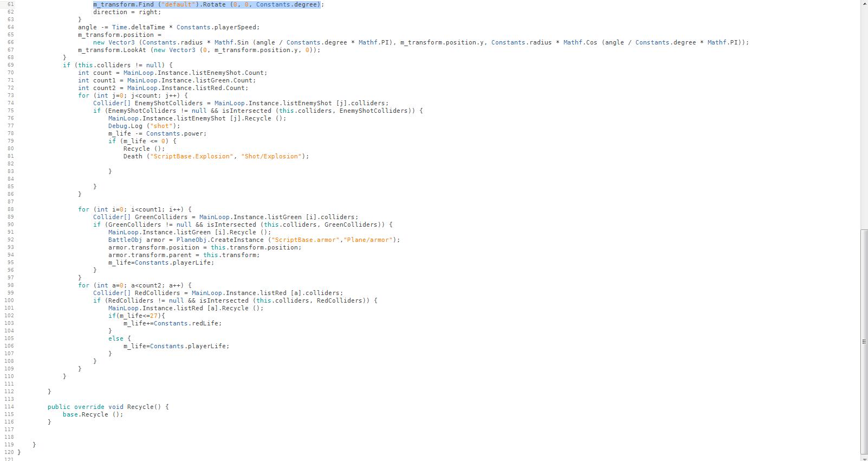Click "m_life=Constants.playerLife;" on line 106
This screenshot has height=461, width=868.
[x=176, y=346]
